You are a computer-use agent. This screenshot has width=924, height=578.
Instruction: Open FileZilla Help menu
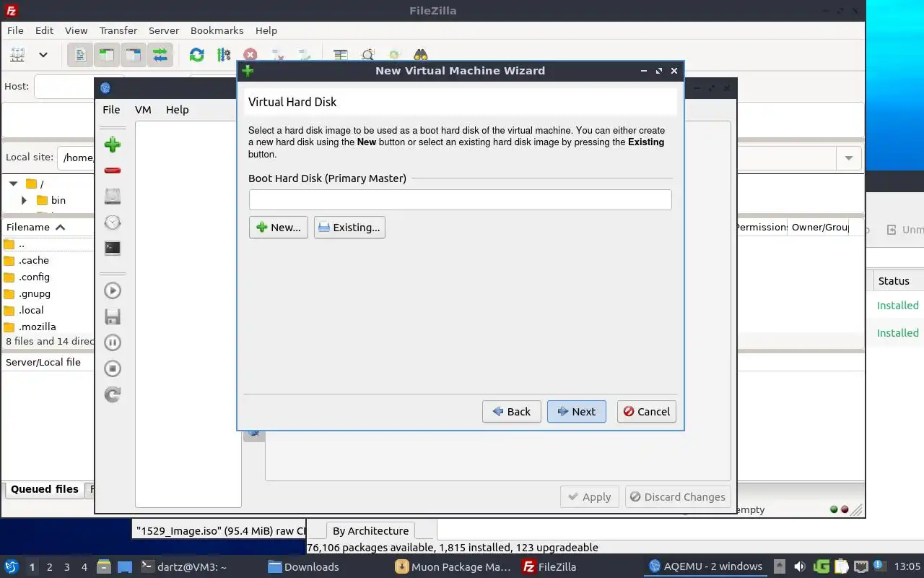click(x=266, y=30)
